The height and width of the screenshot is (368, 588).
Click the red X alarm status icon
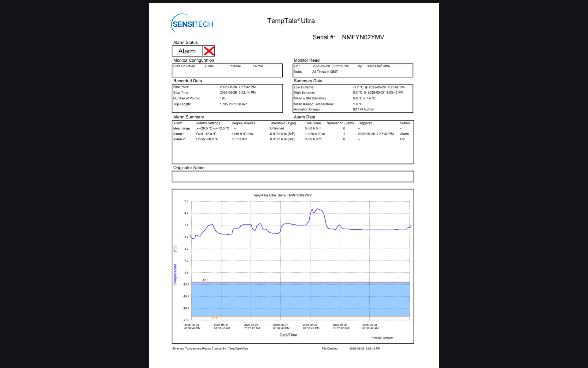209,51
